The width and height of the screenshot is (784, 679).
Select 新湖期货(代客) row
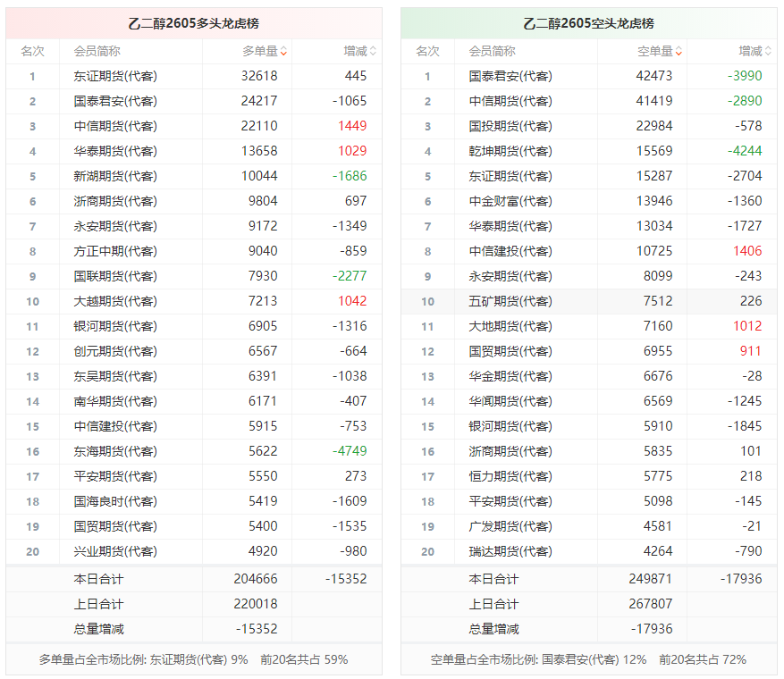(x=194, y=176)
